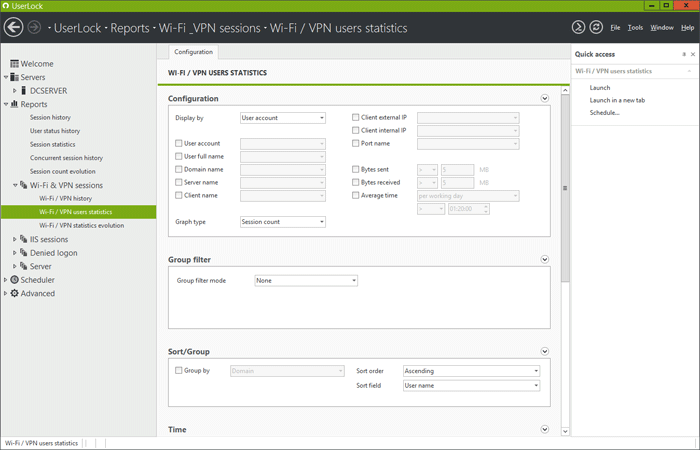Image resolution: width=700 pixels, height=450 pixels.
Task: Click the refresh icon in header
Action: 596,27
